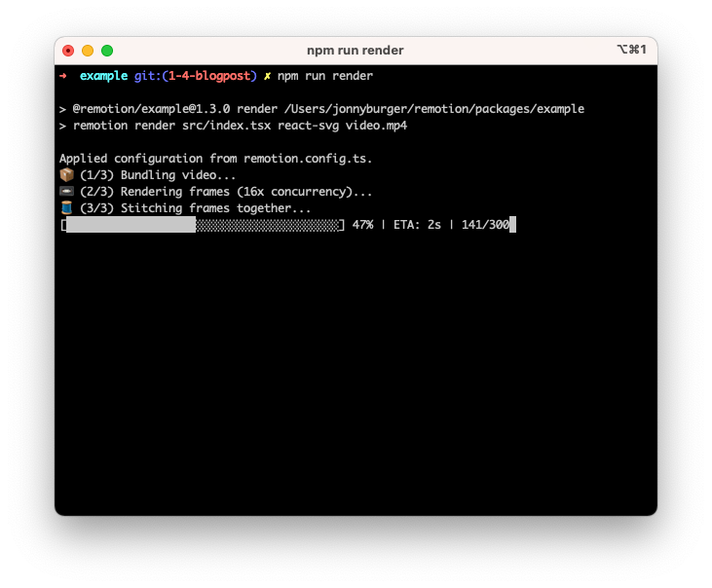
Task: Click the yellow ✗ git dirty indicator
Action: coord(267,76)
